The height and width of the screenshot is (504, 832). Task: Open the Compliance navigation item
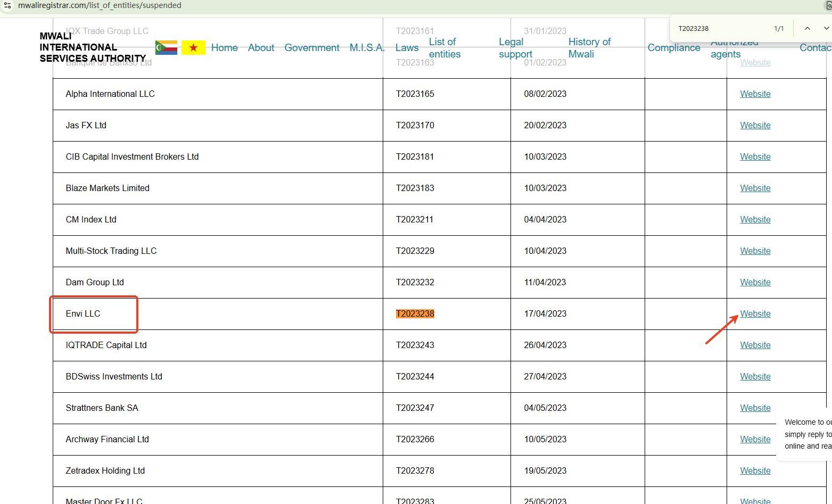[x=673, y=48]
